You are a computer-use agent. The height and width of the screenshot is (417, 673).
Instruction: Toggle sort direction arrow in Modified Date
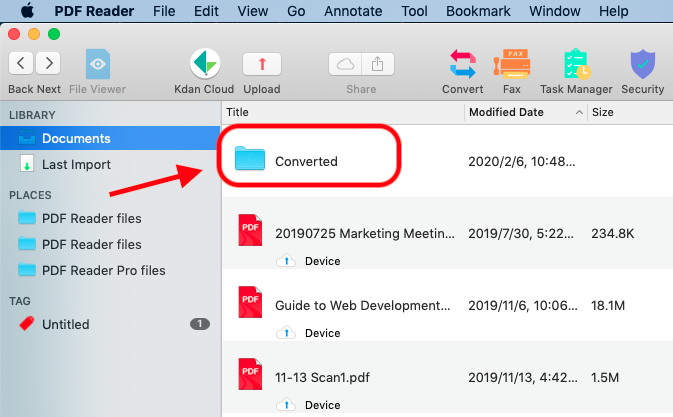coord(579,112)
